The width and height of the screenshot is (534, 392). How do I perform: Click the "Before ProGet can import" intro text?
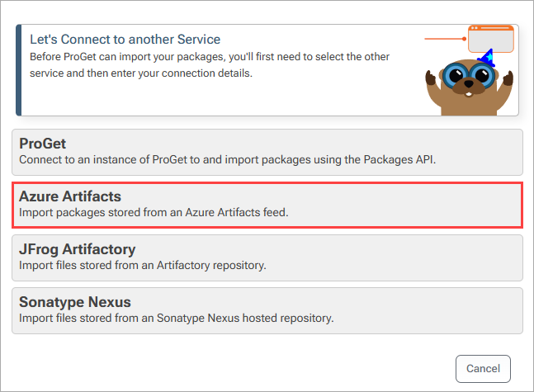(210, 64)
